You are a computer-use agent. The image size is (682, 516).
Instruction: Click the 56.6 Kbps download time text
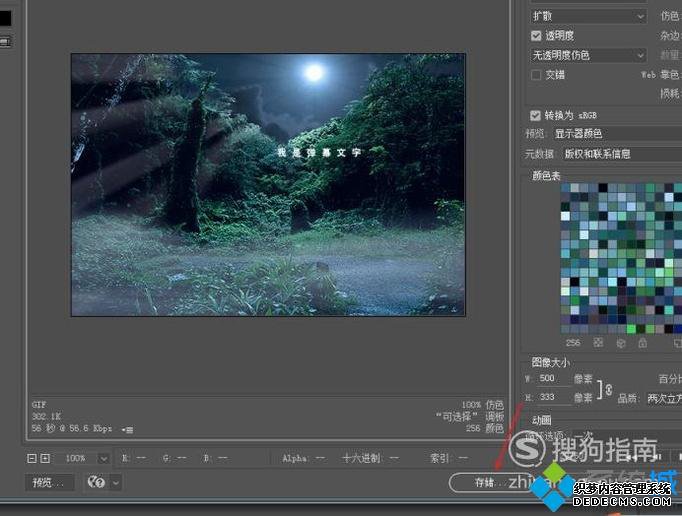(72, 429)
